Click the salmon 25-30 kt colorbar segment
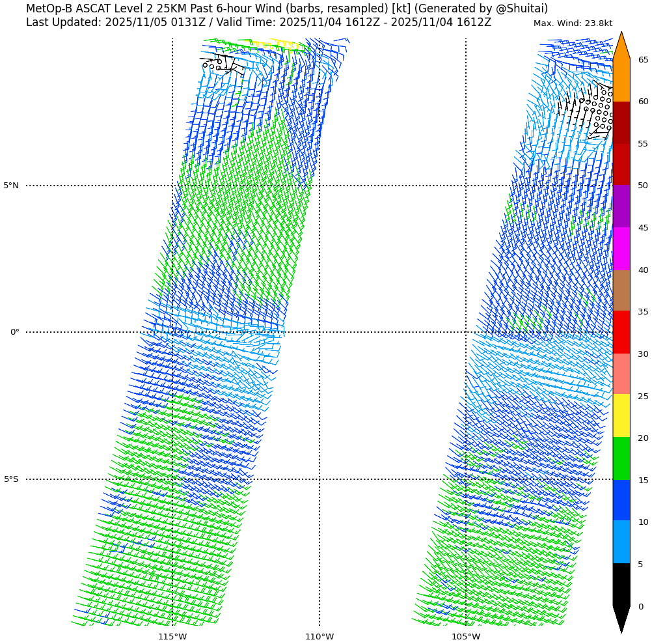 point(621,374)
